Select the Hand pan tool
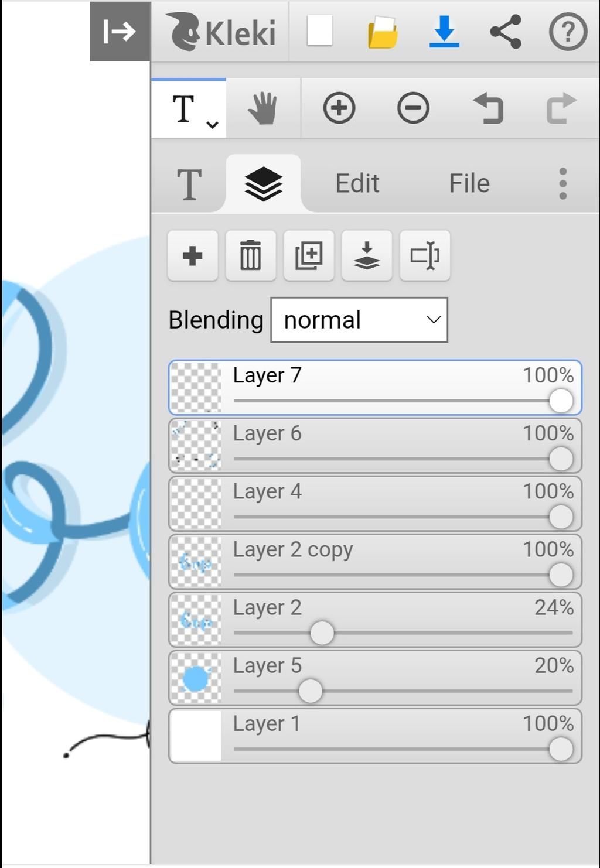Viewport: 600px width, 868px height. click(262, 108)
